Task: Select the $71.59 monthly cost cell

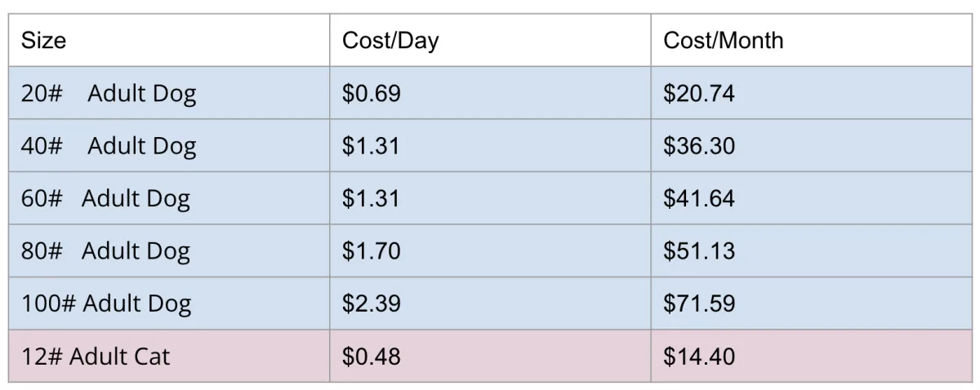Action: 811,304
